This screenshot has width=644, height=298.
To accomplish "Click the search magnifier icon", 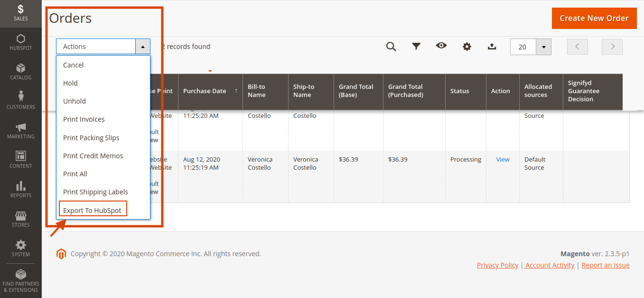I will (391, 47).
